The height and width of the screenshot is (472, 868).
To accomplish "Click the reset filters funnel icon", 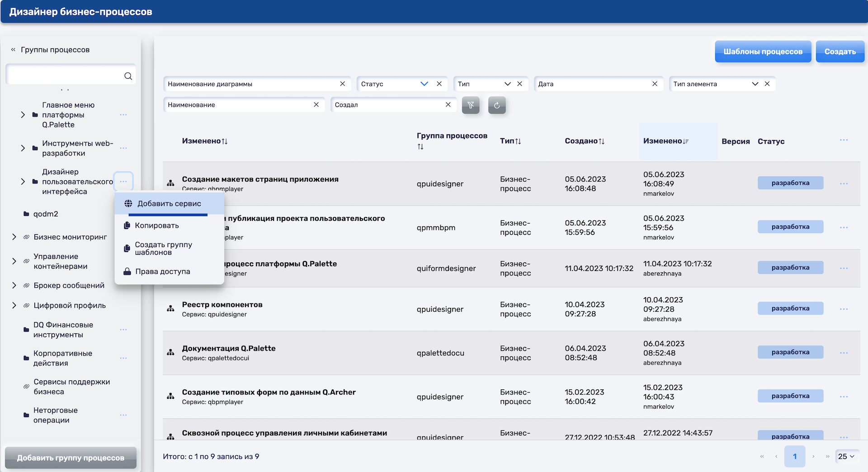I will click(471, 105).
